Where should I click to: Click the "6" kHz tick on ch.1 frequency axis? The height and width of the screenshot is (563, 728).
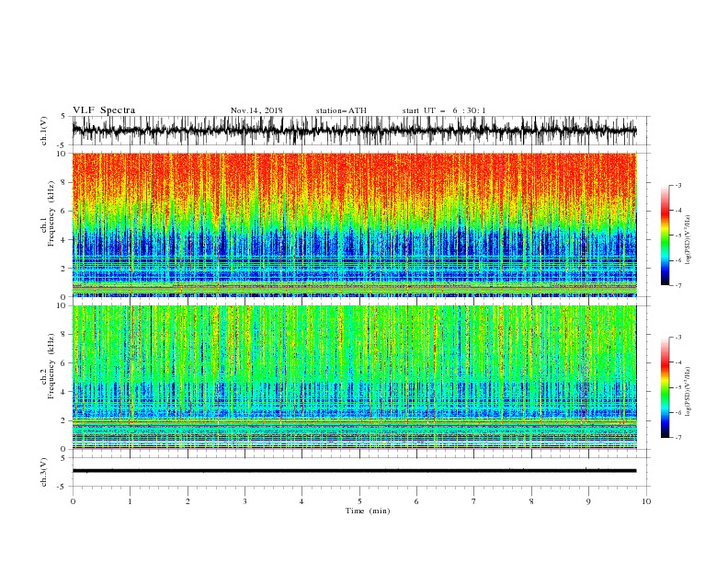point(64,211)
